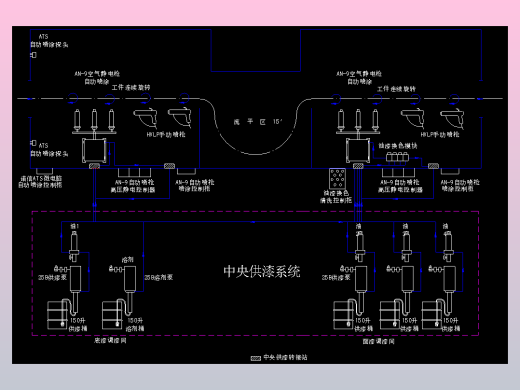
Task: Click the HVLP手动喷枪 label in left booth
Action: pyautogui.click(x=166, y=135)
